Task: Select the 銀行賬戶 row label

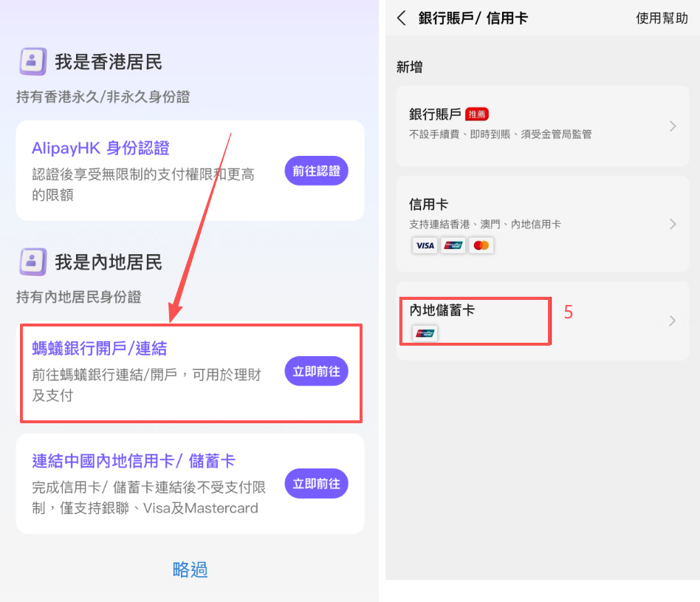Action: point(435,114)
